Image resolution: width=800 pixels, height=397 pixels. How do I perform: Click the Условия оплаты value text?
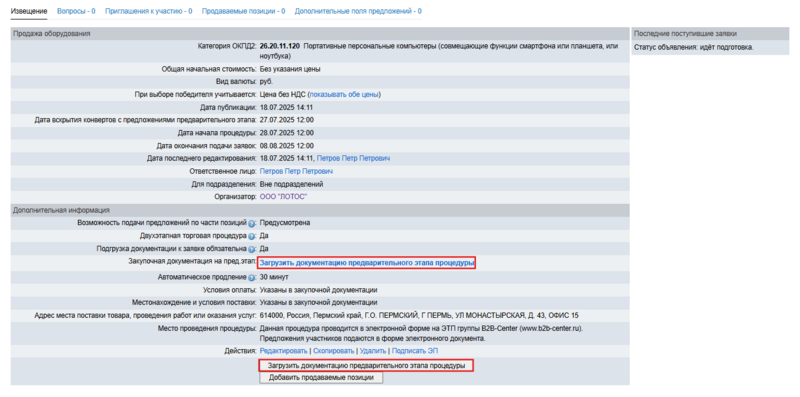[318, 290]
